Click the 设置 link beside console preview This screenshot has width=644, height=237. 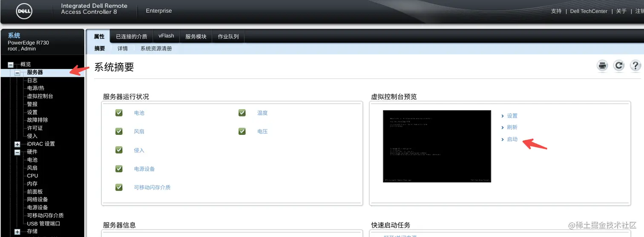pyautogui.click(x=512, y=116)
